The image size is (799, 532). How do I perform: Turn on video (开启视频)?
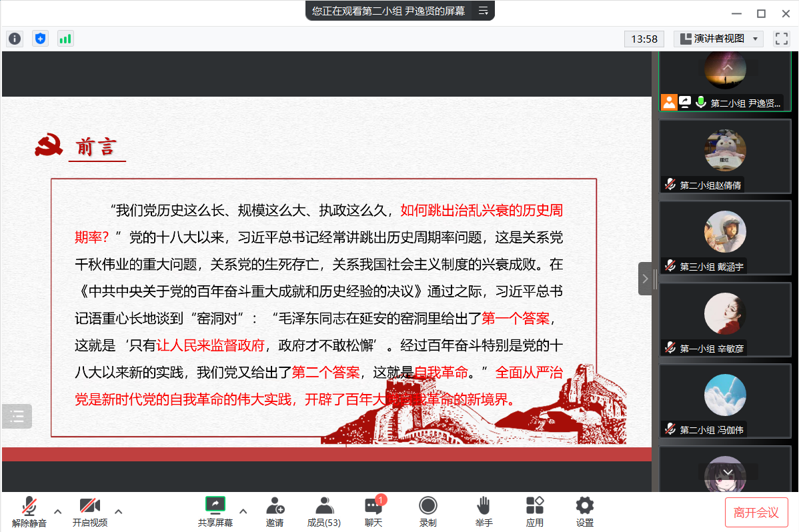point(90,512)
